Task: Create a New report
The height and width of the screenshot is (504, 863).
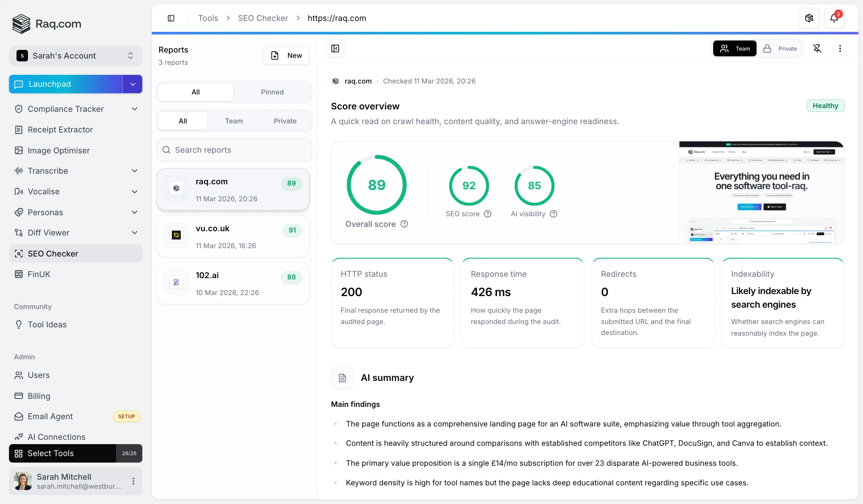Action: click(x=286, y=56)
